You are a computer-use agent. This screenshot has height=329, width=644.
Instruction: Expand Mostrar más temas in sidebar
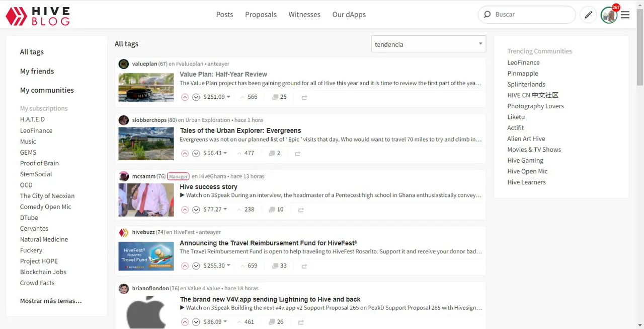[51, 301]
